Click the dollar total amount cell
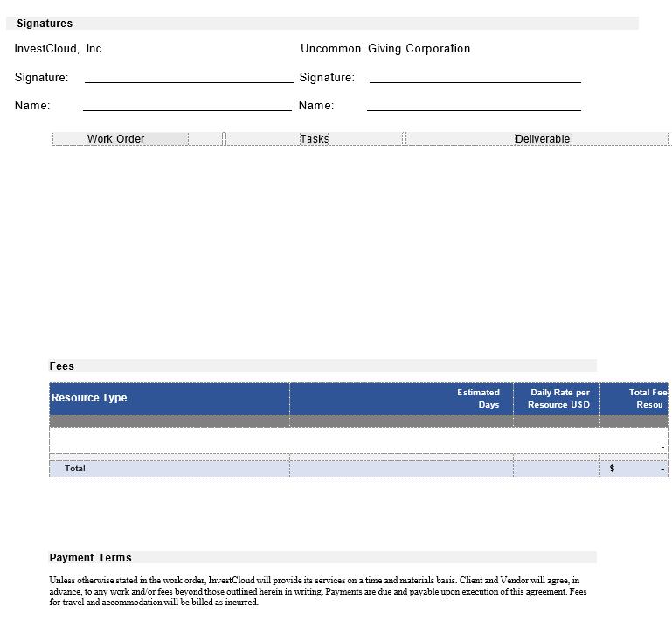Image resolution: width=672 pixels, height=634 pixels. (635, 469)
